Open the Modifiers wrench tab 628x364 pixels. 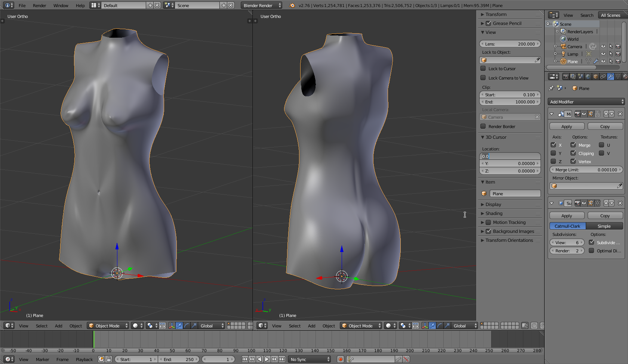point(610,77)
